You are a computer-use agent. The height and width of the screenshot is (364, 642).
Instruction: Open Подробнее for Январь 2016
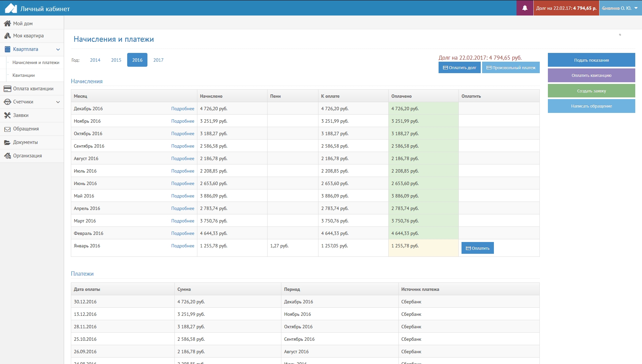pos(183,246)
